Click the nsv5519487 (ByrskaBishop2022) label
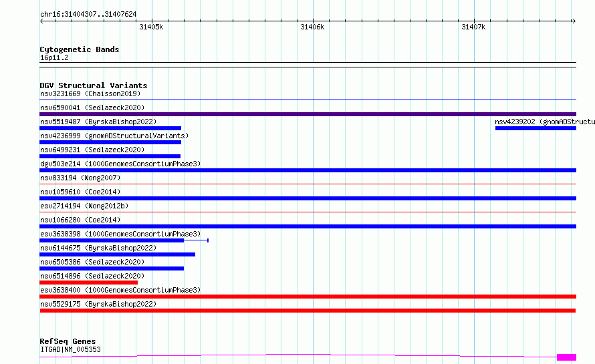 98,122
